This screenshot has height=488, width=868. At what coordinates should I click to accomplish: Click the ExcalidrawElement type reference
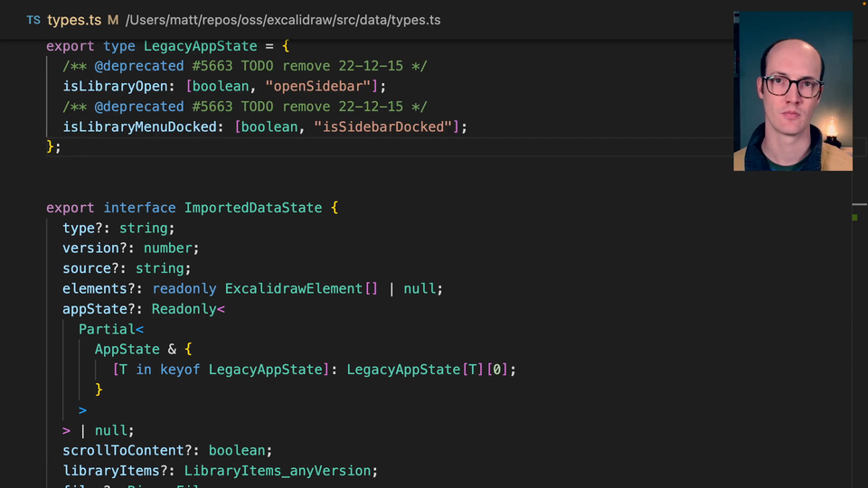point(294,289)
